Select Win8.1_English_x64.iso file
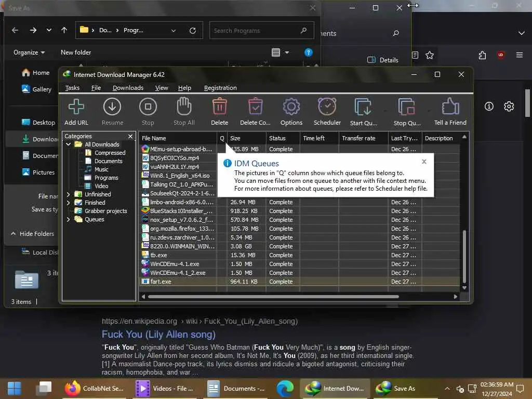The image size is (532, 399). click(180, 176)
